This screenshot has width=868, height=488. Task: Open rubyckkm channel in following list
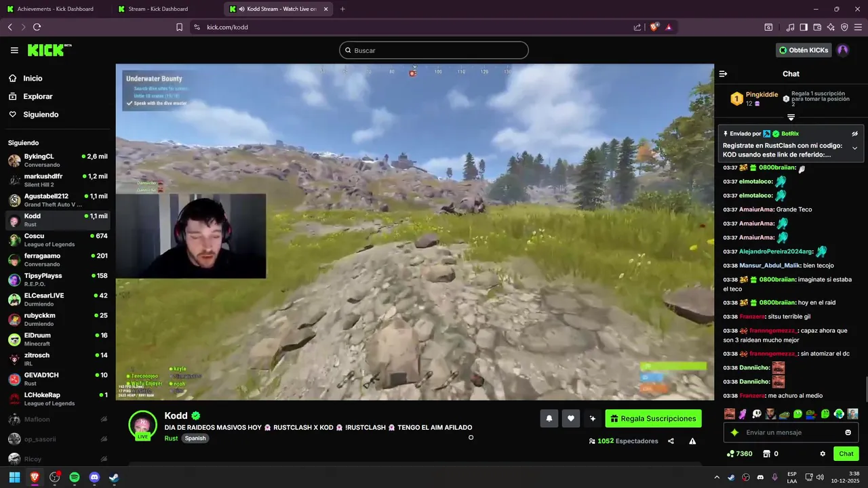(x=58, y=319)
